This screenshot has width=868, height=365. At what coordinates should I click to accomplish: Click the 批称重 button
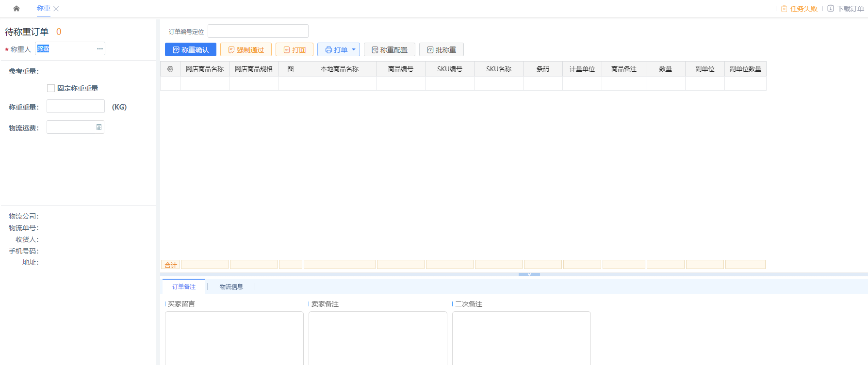pyautogui.click(x=442, y=49)
